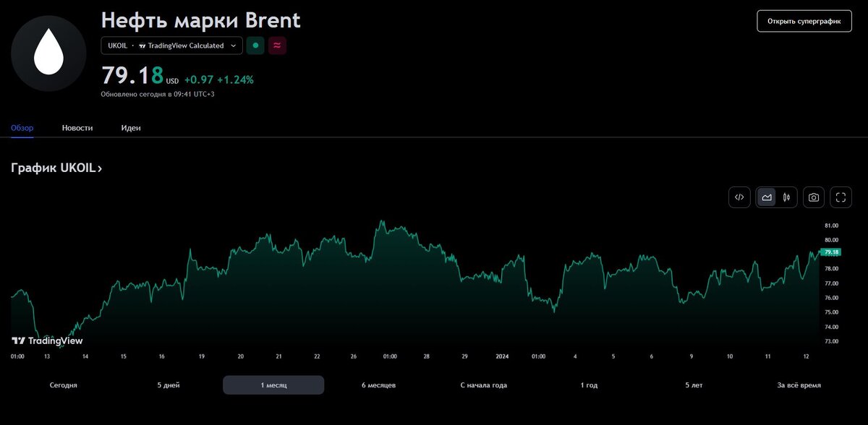Image resolution: width=868 pixels, height=425 pixels.
Task: Select the "За всё время" range option
Action: 797,385
